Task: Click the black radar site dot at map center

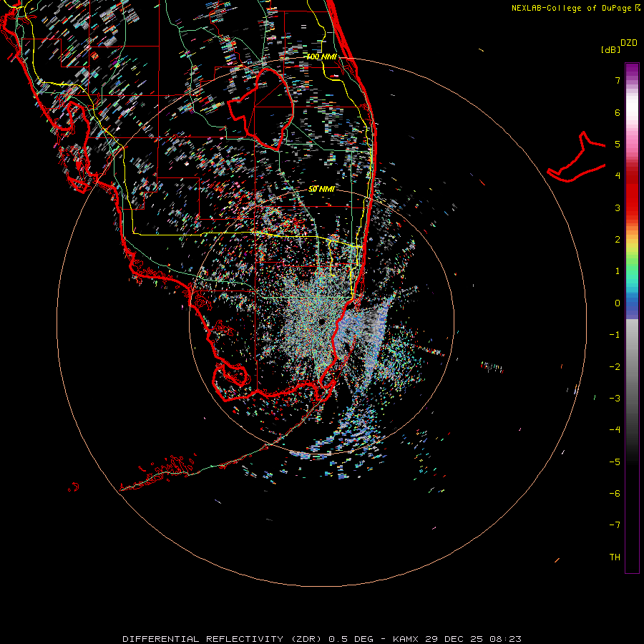Action: (x=321, y=321)
